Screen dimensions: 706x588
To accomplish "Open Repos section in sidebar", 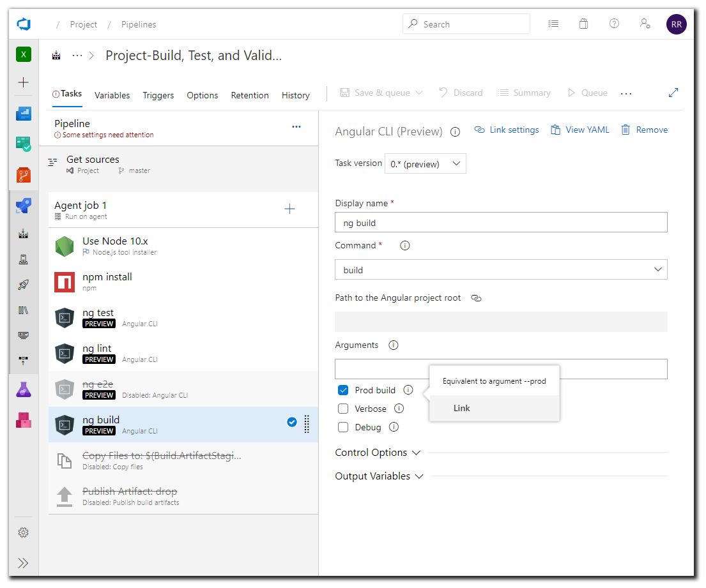I will 24,175.
